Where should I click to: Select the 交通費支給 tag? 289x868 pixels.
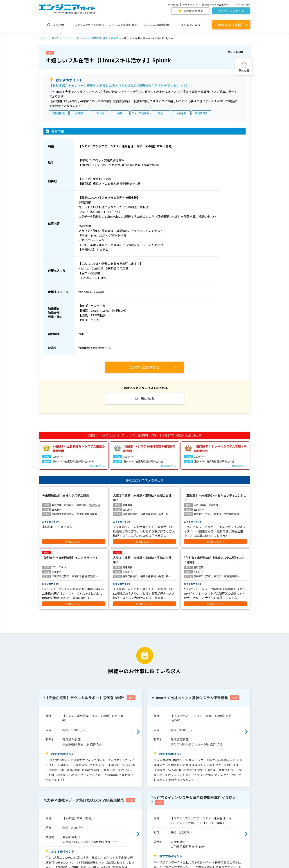[x=201, y=113]
